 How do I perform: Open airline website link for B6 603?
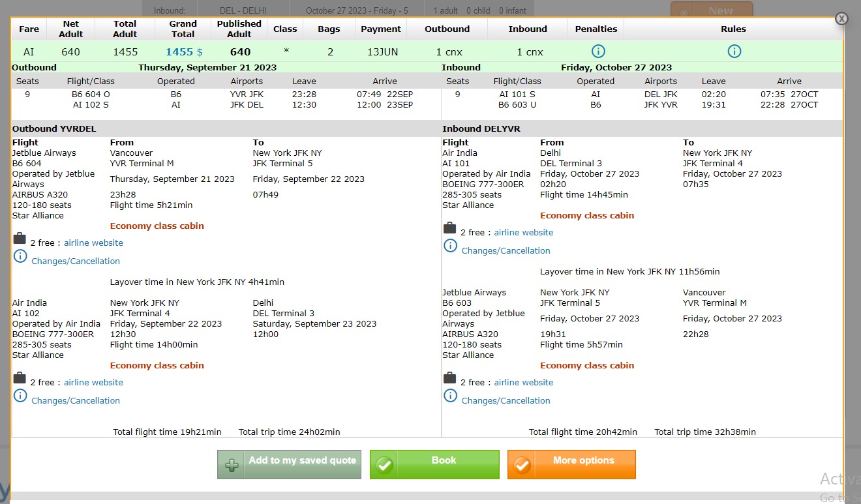click(x=523, y=383)
